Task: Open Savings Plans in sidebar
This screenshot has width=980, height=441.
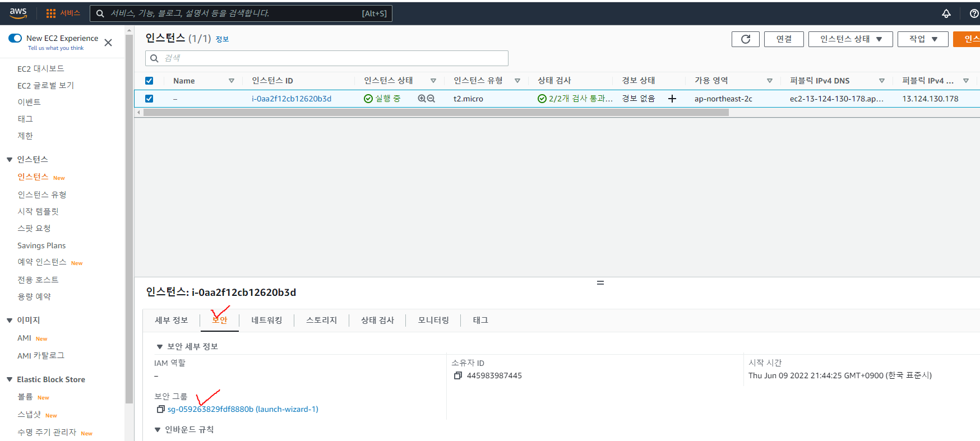Action: [41, 245]
